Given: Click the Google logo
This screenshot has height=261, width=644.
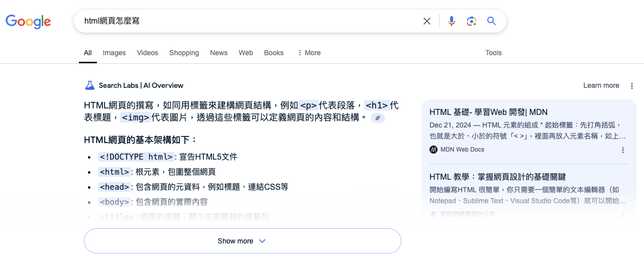Looking at the screenshot, I should click(x=28, y=22).
